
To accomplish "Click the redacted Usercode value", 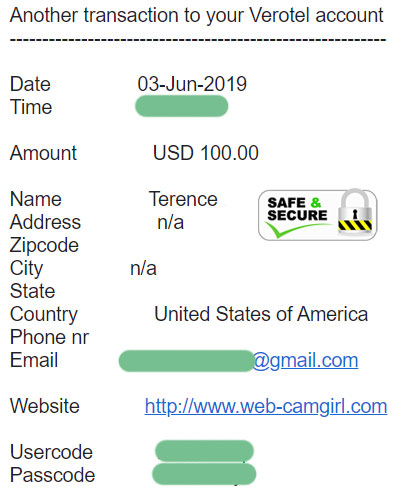I will pos(204,451).
